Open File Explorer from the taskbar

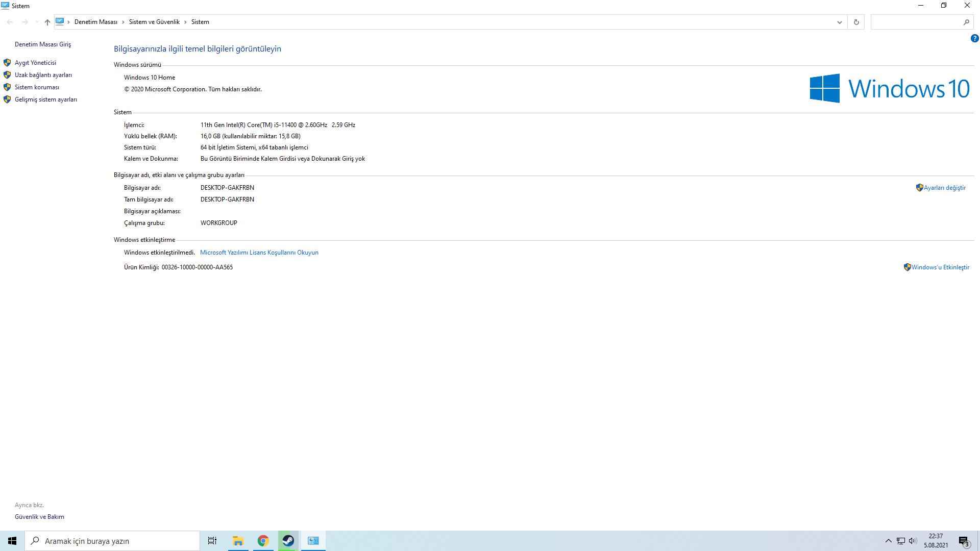pyautogui.click(x=238, y=541)
